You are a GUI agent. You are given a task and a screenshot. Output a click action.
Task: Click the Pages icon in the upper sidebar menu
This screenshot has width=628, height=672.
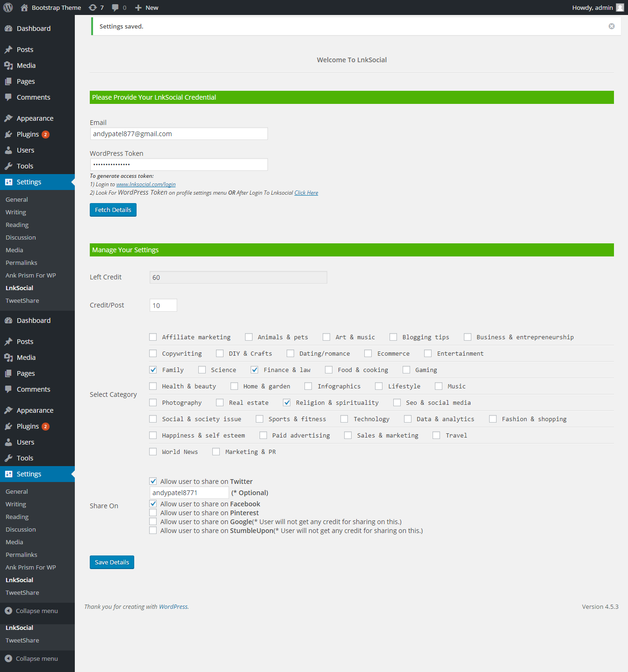pyautogui.click(x=8, y=81)
